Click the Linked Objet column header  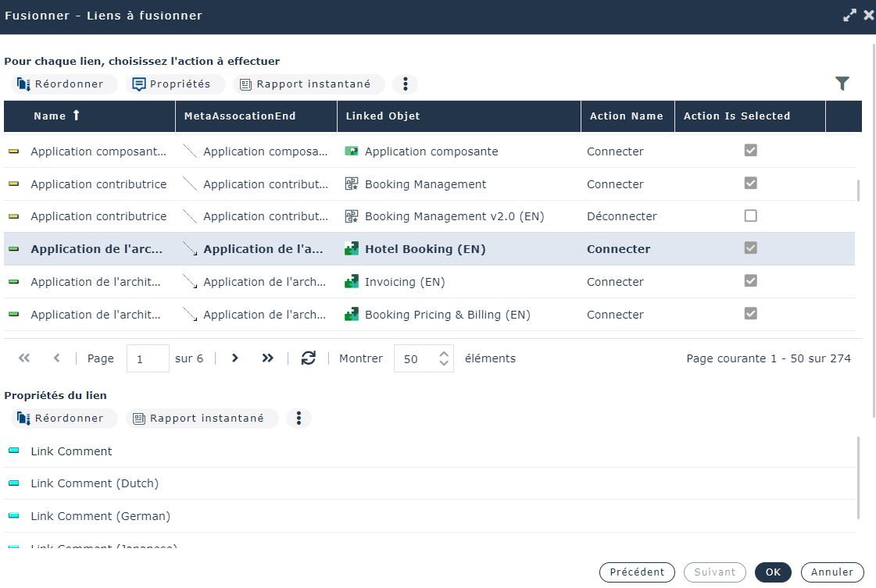[x=383, y=116]
